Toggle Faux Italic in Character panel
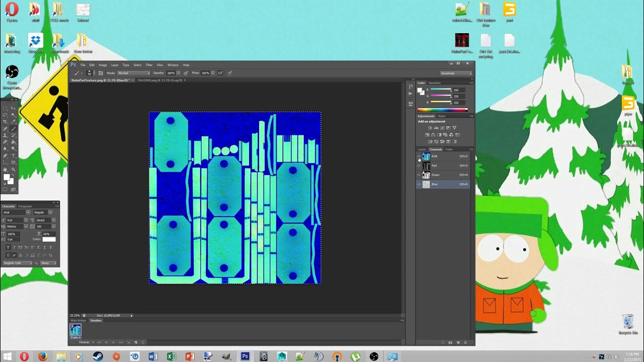This screenshot has width=644, height=362. [x=14, y=247]
